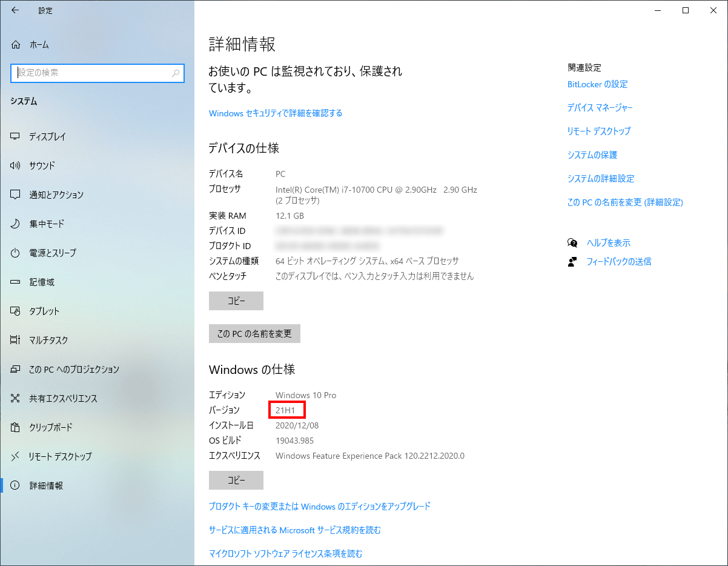This screenshot has height=566, width=728.
Task: Click the クリップボード icon
Action: pos(16,427)
